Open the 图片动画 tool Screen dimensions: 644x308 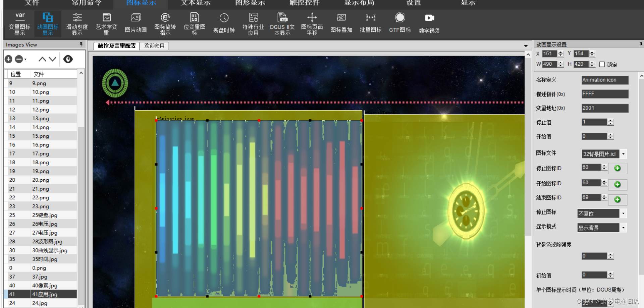(136, 23)
